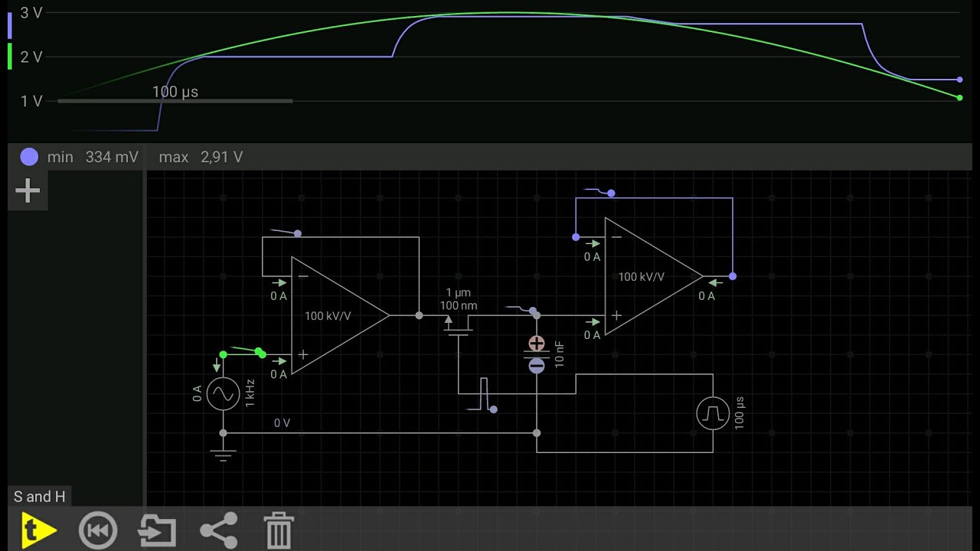The height and width of the screenshot is (551, 980).
Task: Click the 100 µs time scale bar
Action: [175, 100]
